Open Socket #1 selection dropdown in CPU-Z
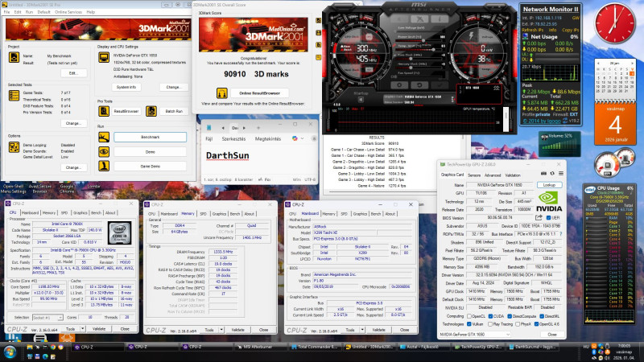 pos(47,318)
